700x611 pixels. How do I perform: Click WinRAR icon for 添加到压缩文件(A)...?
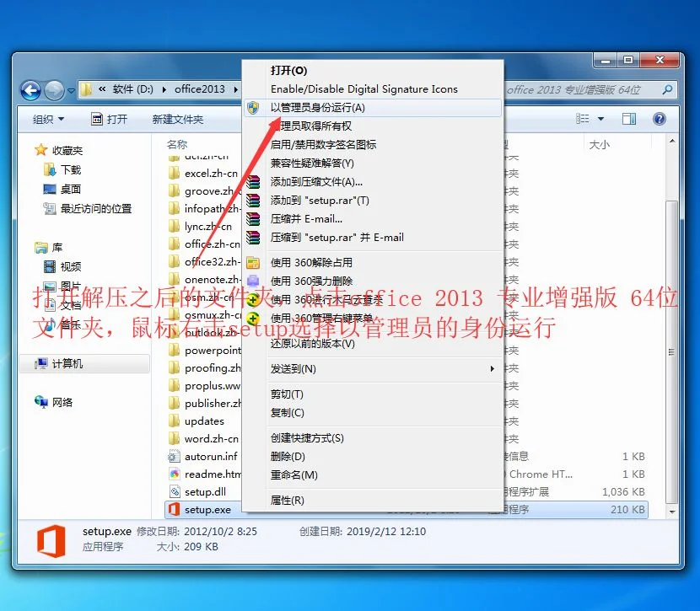(x=253, y=181)
